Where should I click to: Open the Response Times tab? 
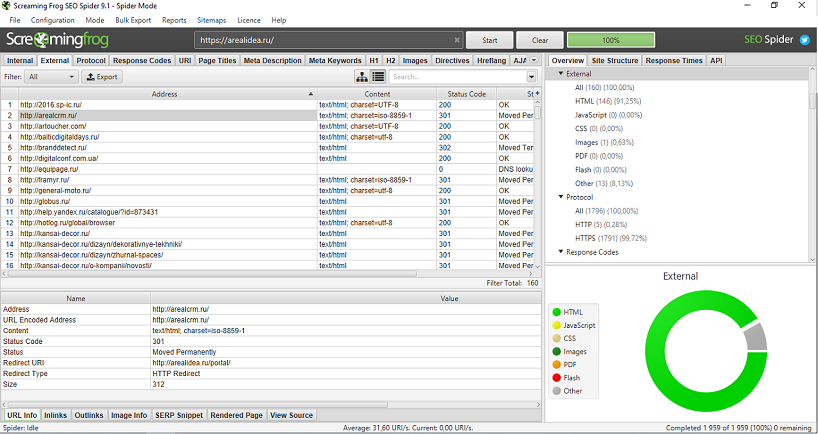pyautogui.click(x=673, y=61)
